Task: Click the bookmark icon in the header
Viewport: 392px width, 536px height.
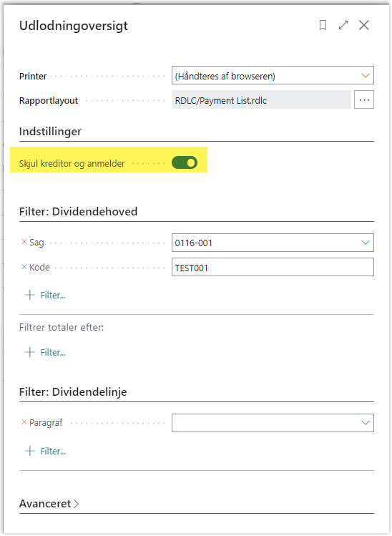Action: click(323, 25)
